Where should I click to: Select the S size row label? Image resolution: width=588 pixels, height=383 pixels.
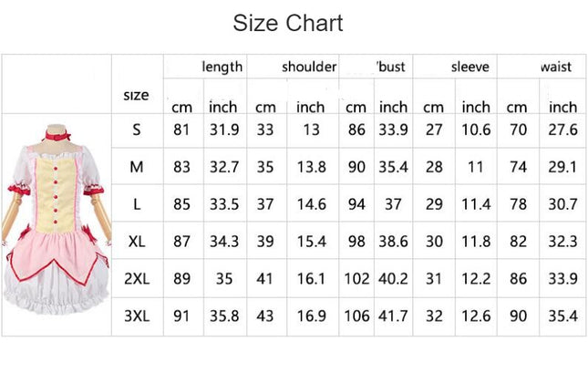(x=137, y=129)
